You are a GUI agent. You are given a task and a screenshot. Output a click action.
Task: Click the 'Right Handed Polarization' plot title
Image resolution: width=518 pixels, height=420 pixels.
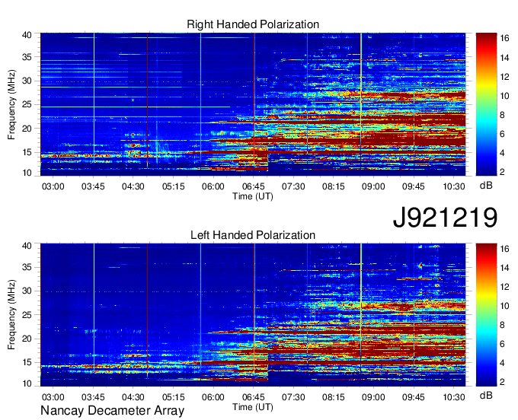coord(253,24)
